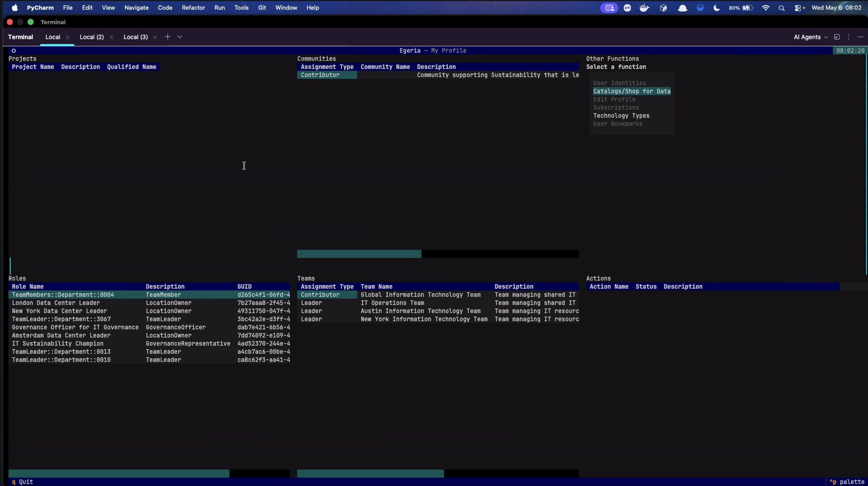Viewport: 868px width, 486px height.
Task: Click the circle icon in Egeria header
Action: [x=14, y=51]
